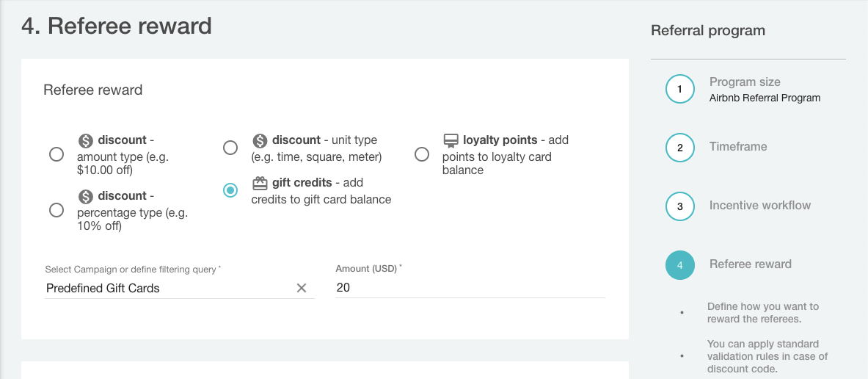Open the Incentive workflow step label

[x=760, y=206]
